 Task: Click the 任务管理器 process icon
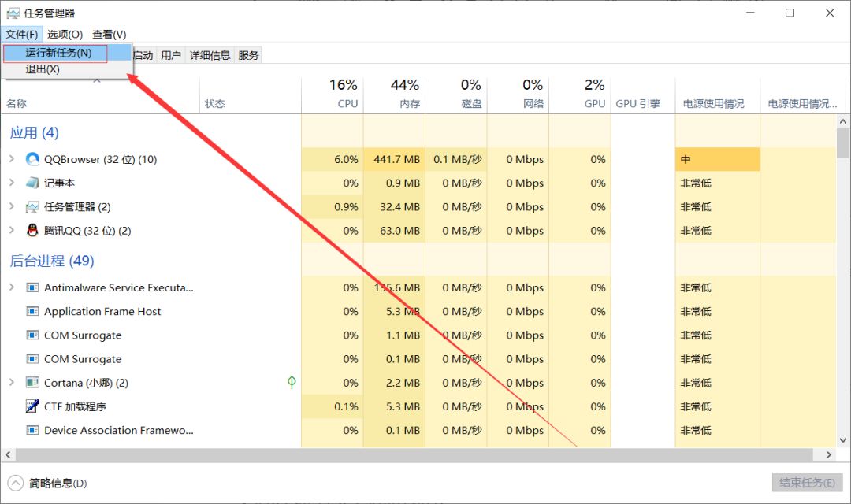coord(32,207)
